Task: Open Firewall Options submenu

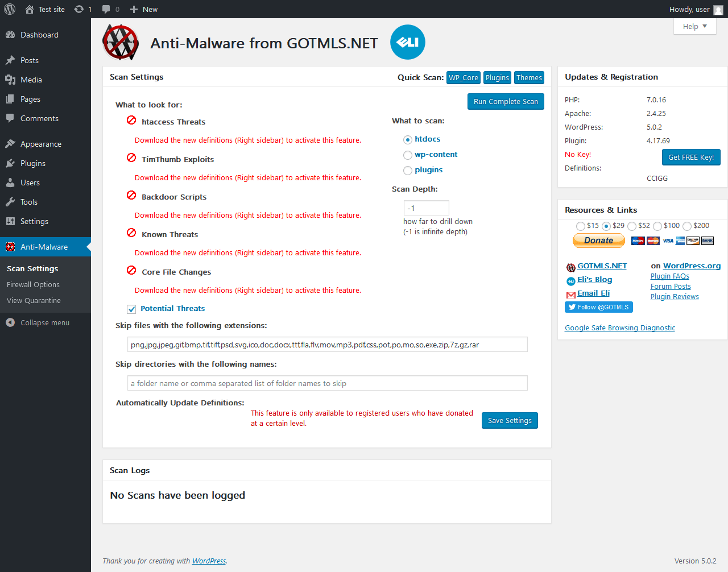Action: click(x=33, y=284)
